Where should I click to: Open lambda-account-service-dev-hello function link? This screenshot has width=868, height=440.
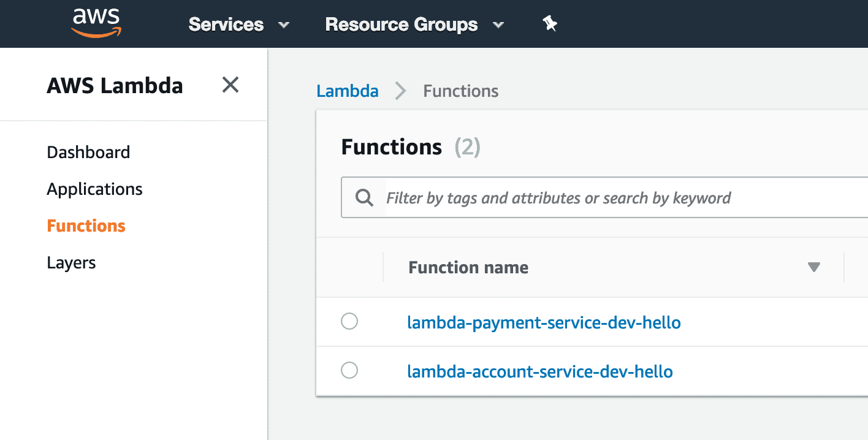point(540,371)
